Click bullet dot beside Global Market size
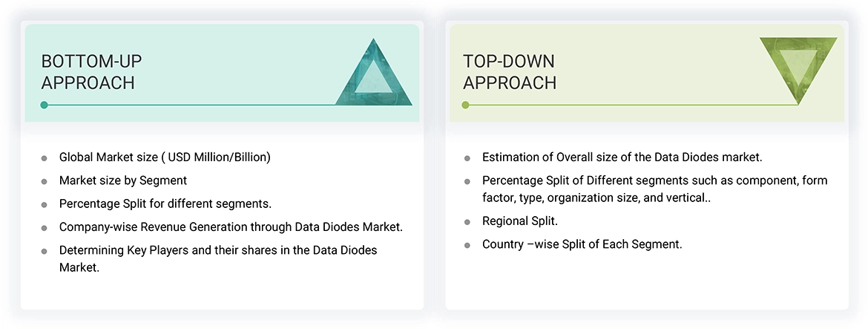Screen dimensions: 868x329 tap(44, 158)
